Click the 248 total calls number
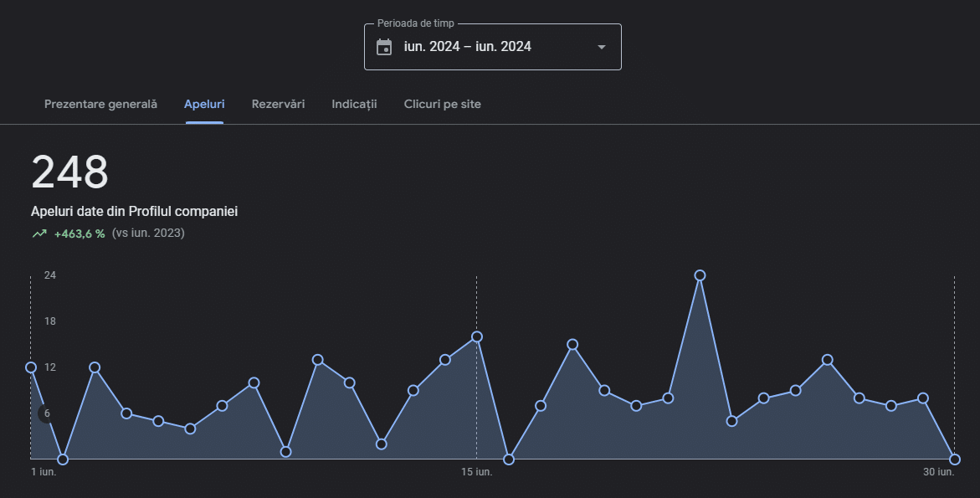The height and width of the screenshot is (498, 980). pos(70,172)
